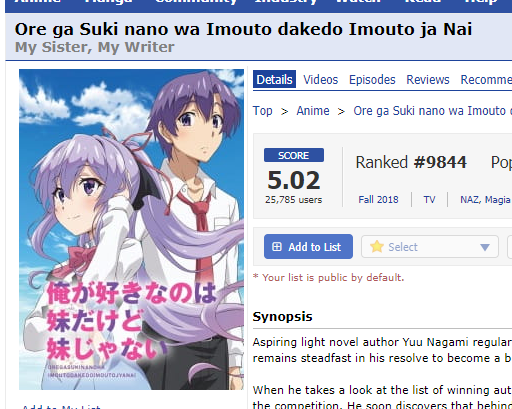The height and width of the screenshot is (409, 512).
Task: Click the breadcrumb link for Ore ga Suki nano
Action: coord(433,111)
